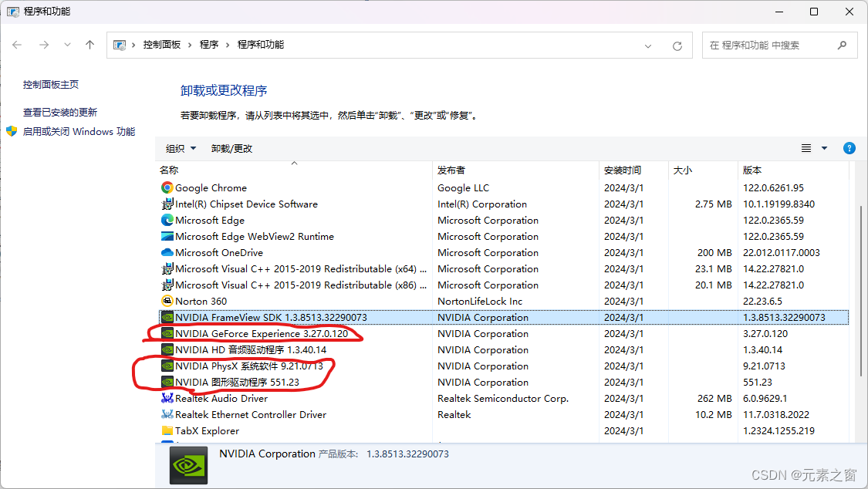This screenshot has height=489, width=868.
Task: Open the recent locations dropdown chevron
Action: tap(67, 45)
